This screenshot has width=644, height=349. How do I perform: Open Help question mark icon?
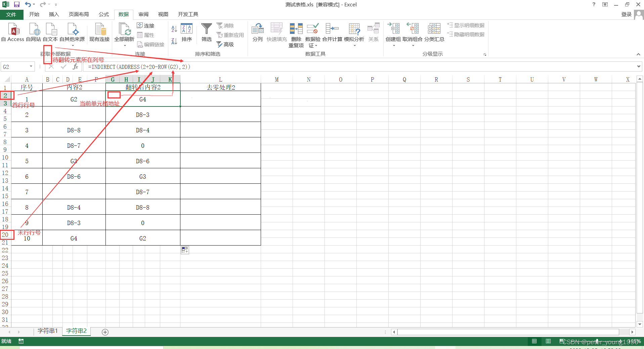(x=594, y=4)
